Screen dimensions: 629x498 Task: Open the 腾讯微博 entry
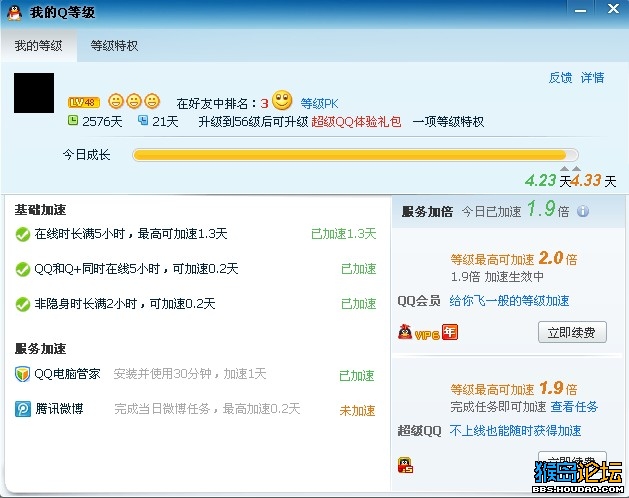[59, 409]
